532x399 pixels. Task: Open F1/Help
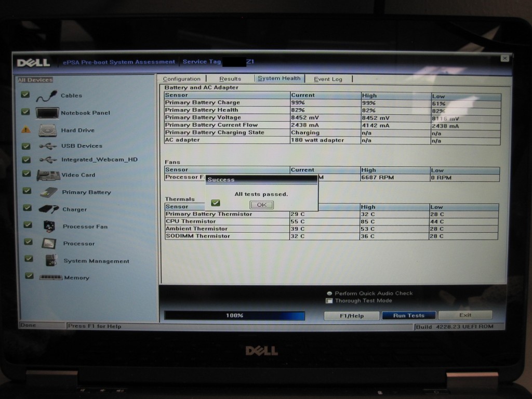tap(352, 316)
